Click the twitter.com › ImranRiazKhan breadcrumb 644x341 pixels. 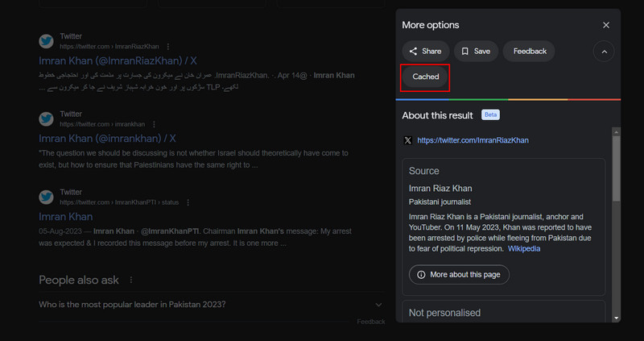pyautogui.click(x=109, y=47)
